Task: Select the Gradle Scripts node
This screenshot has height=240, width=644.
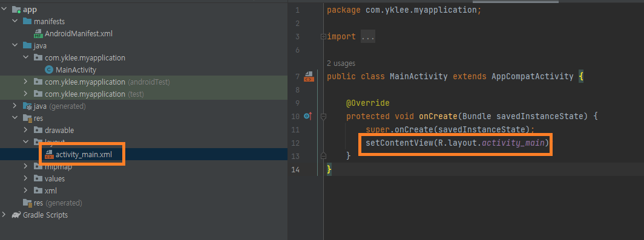Action: coord(45,215)
